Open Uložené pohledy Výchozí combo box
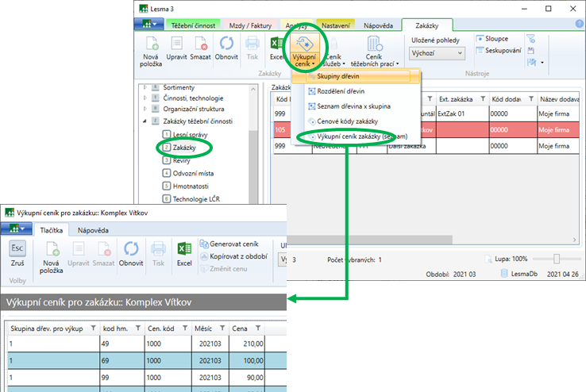586x392 pixels. pyautogui.click(x=438, y=53)
